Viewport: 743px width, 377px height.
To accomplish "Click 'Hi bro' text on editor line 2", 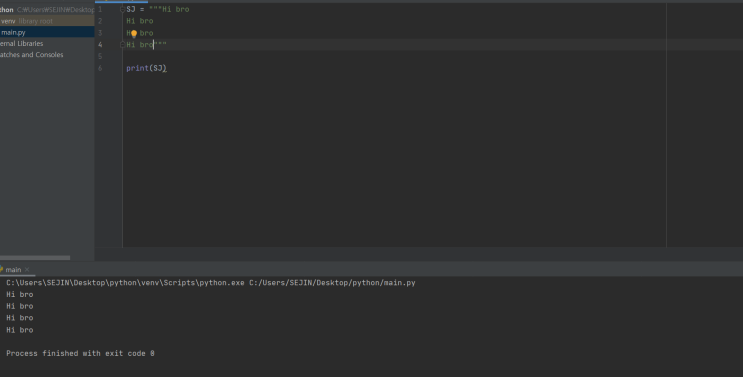I will [140, 21].
